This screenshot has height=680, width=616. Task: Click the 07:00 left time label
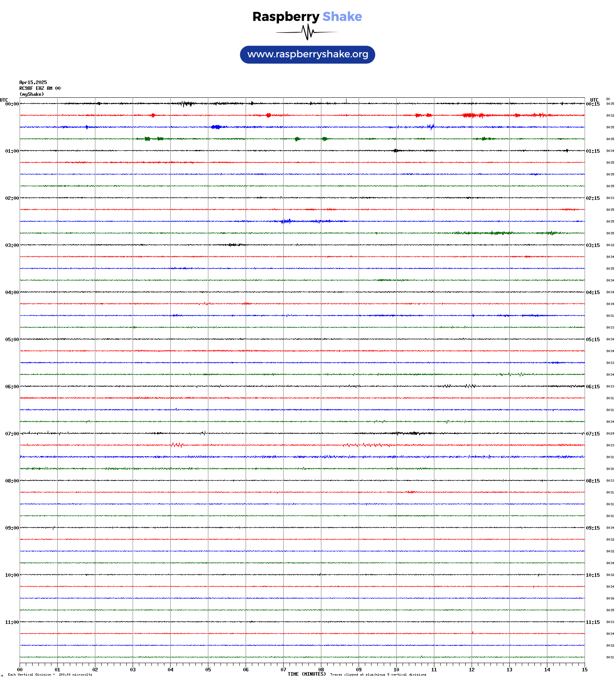(x=12, y=434)
